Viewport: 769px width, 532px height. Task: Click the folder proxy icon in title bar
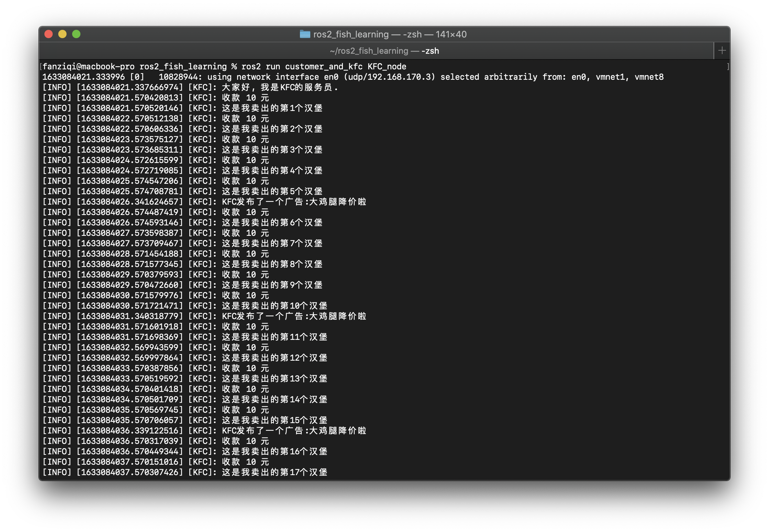tap(305, 34)
